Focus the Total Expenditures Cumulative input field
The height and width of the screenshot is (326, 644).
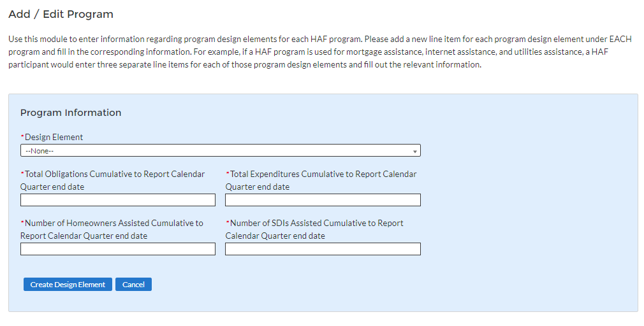pos(323,200)
